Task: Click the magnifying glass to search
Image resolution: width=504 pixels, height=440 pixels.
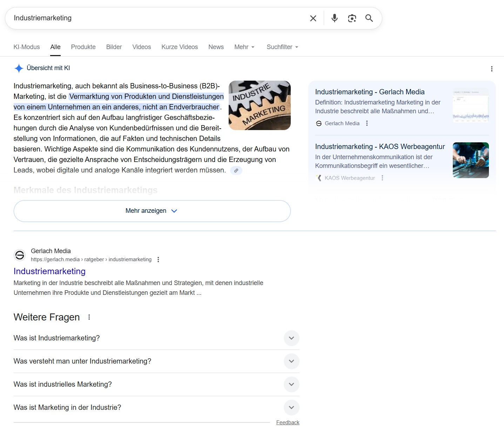Action: pos(369,18)
